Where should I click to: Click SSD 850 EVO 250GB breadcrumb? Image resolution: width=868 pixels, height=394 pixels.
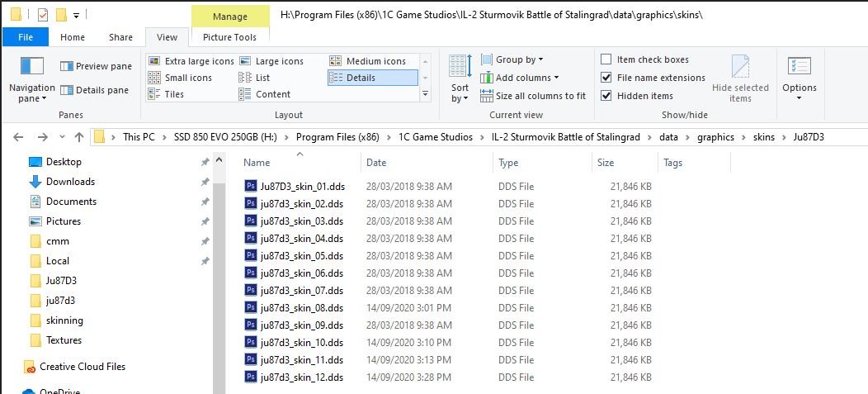point(225,137)
